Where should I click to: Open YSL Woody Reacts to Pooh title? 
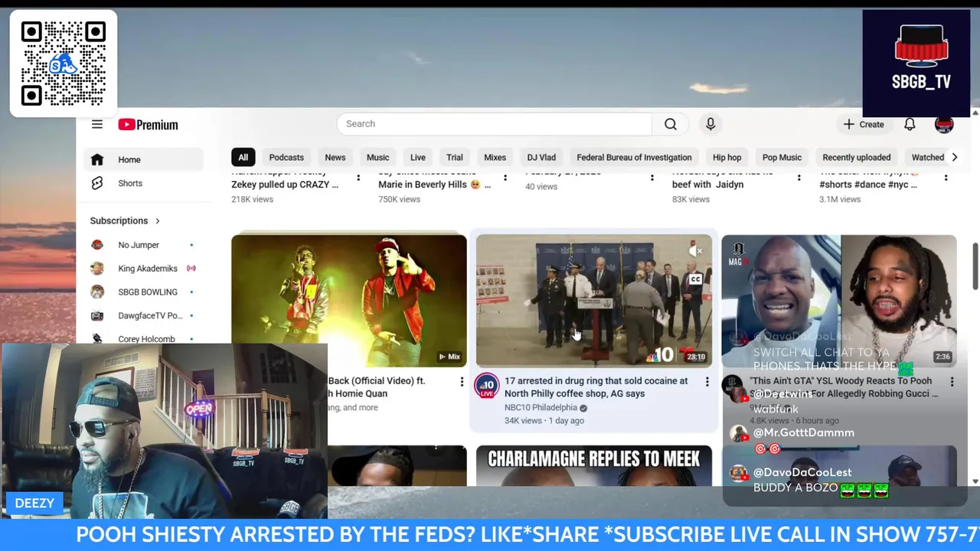pos(844,387)
